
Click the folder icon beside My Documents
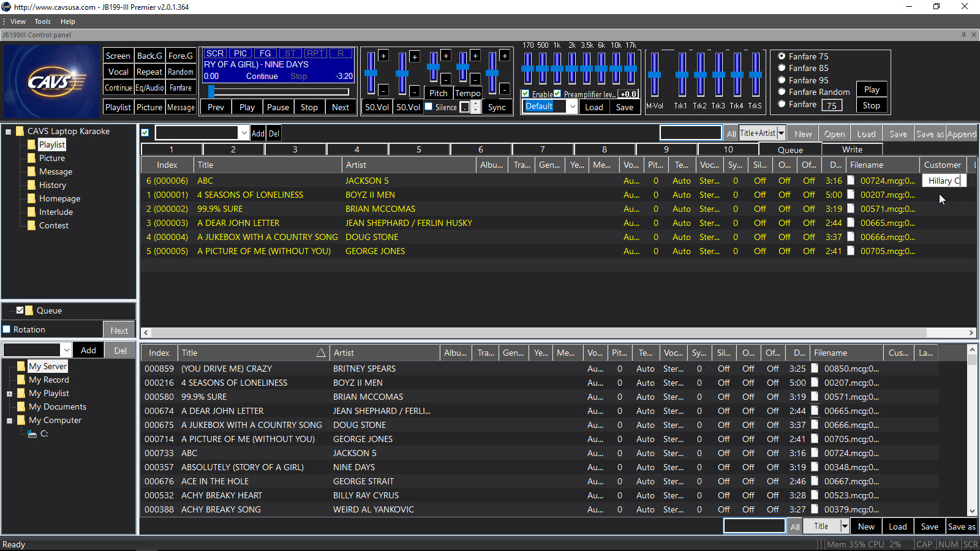(21, 407)
